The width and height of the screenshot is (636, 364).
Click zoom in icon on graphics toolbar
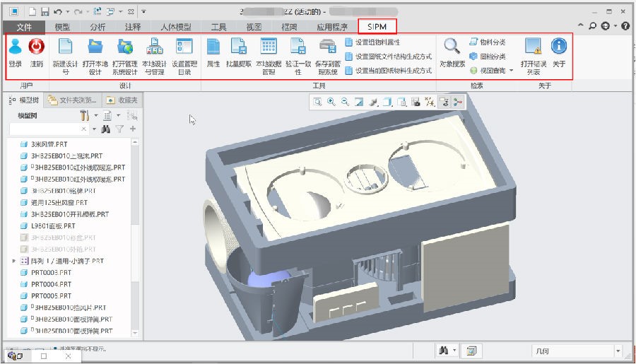(x=331, y=102)
